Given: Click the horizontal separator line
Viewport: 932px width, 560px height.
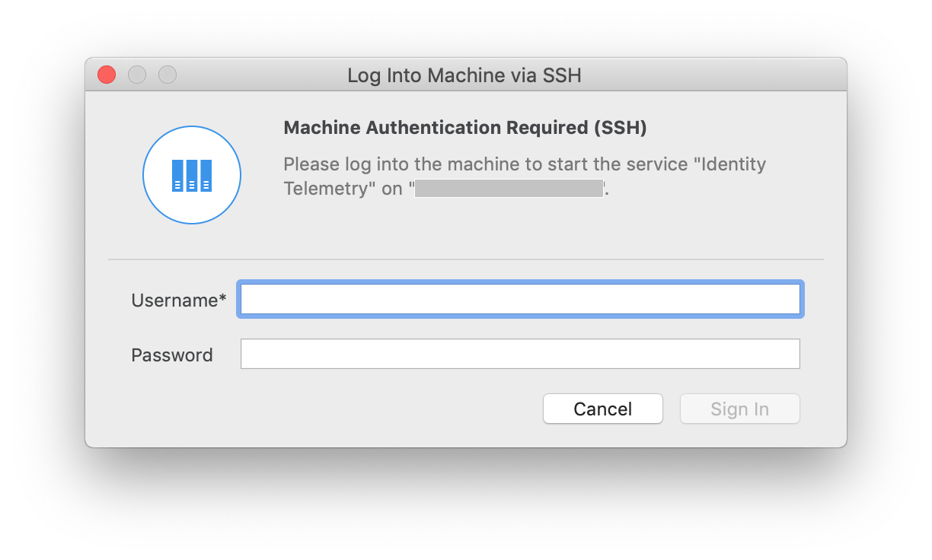Looking at the screenshot, I should 466,259.
